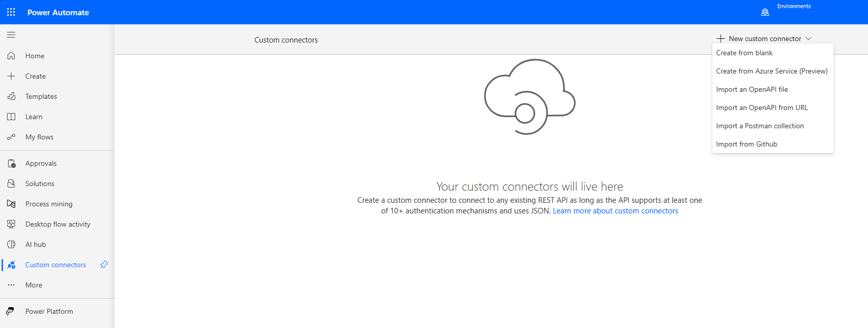Click the Approvals icon

click(11, 163)
